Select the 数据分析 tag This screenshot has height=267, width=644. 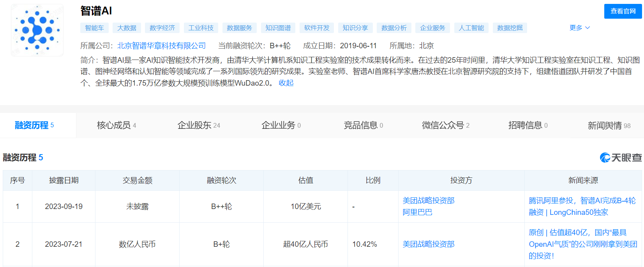pyautogui.click(x=394, y=28)
